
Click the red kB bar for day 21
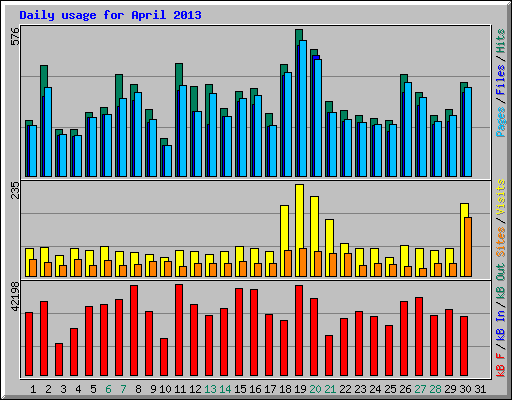tap(329, 356)
